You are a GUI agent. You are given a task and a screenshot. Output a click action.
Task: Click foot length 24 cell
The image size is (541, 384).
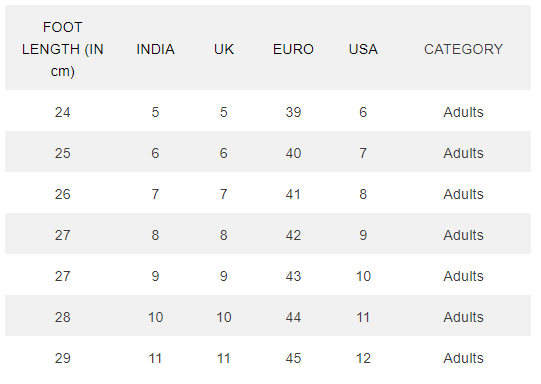[62, 112]
